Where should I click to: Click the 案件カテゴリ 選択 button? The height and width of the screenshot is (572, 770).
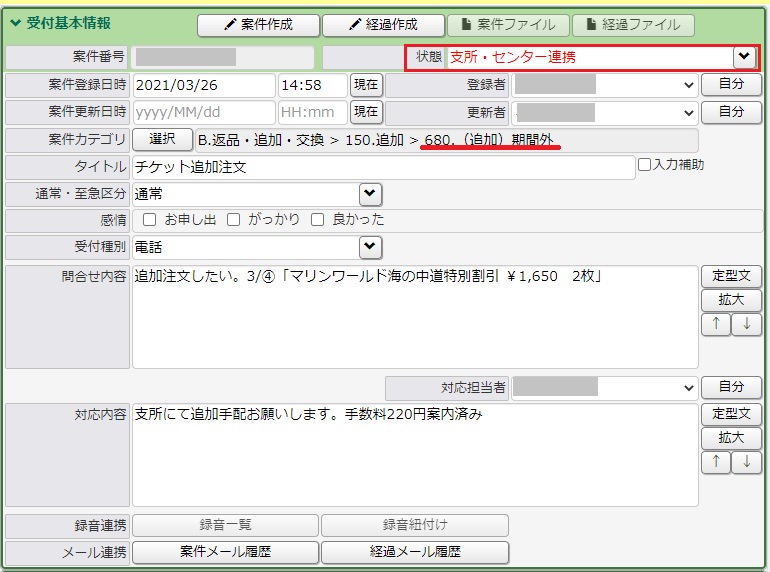(x=163, y=139)
